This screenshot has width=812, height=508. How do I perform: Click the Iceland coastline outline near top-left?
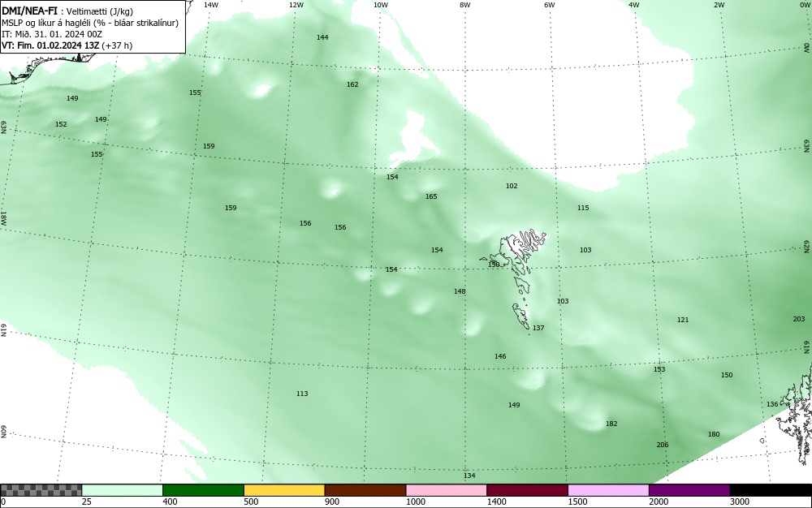(x=46, y=67)
